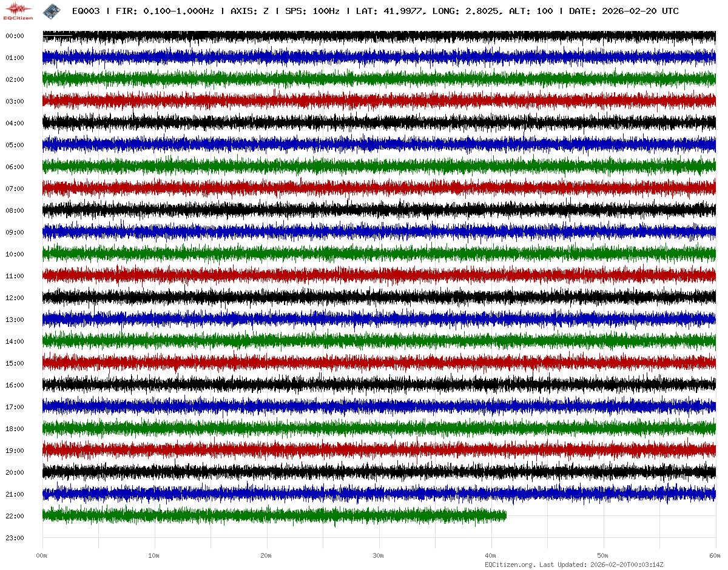Select the 23:00 hour label
728x570 pixels.
[15, 538]
